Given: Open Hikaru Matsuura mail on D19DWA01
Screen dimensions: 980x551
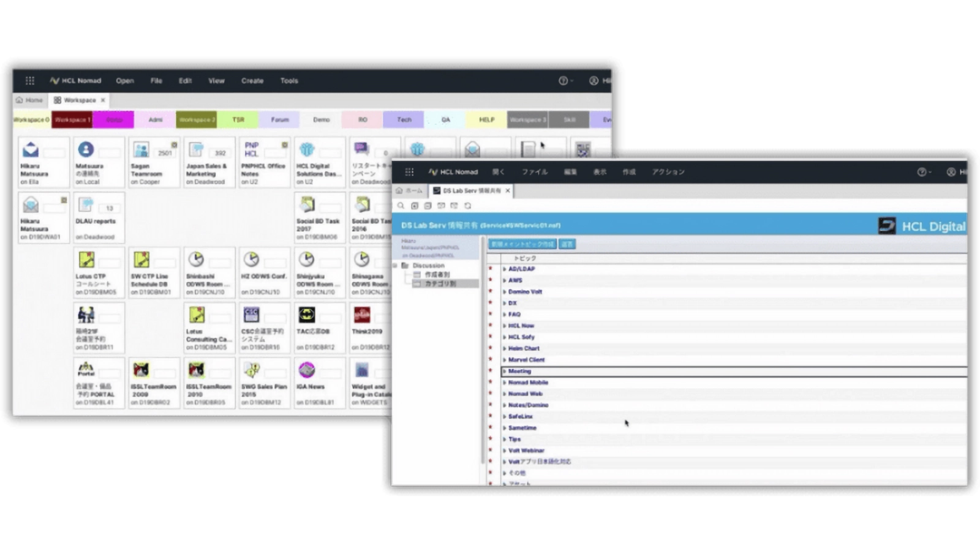Looking at the screenshot, I should 43,218.
